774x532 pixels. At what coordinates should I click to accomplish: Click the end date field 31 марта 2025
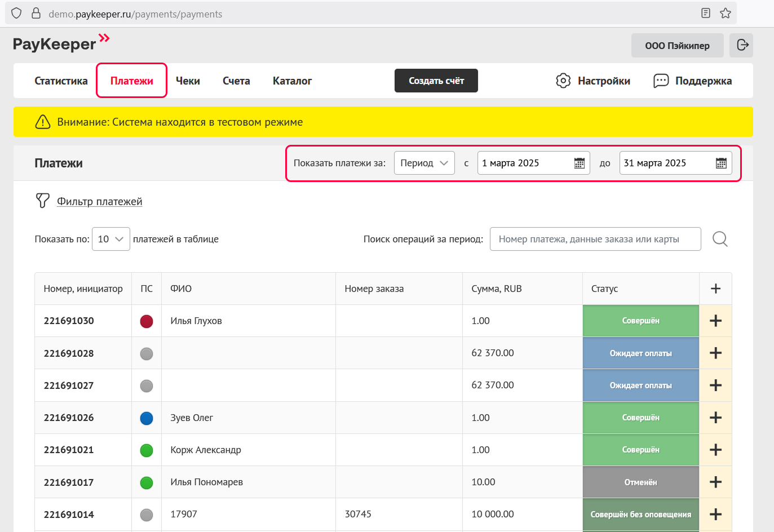pyautogui.click(x=676, y=163)
